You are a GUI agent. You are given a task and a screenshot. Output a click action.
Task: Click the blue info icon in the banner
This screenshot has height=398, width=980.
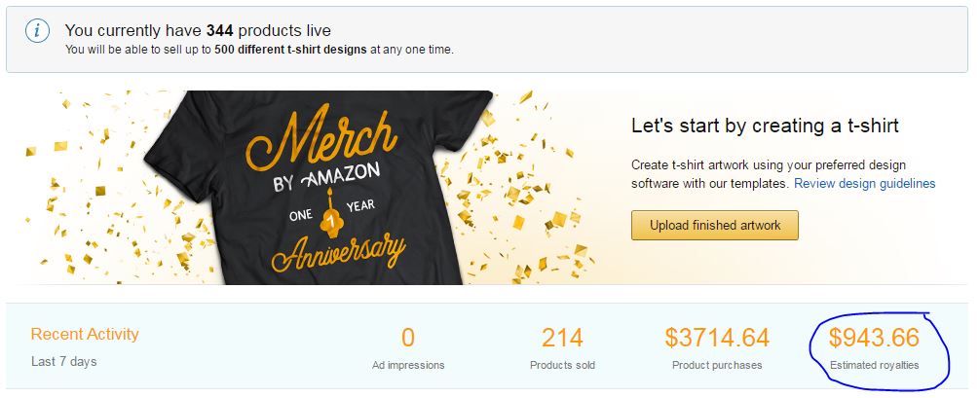click(x=37, y=31)
